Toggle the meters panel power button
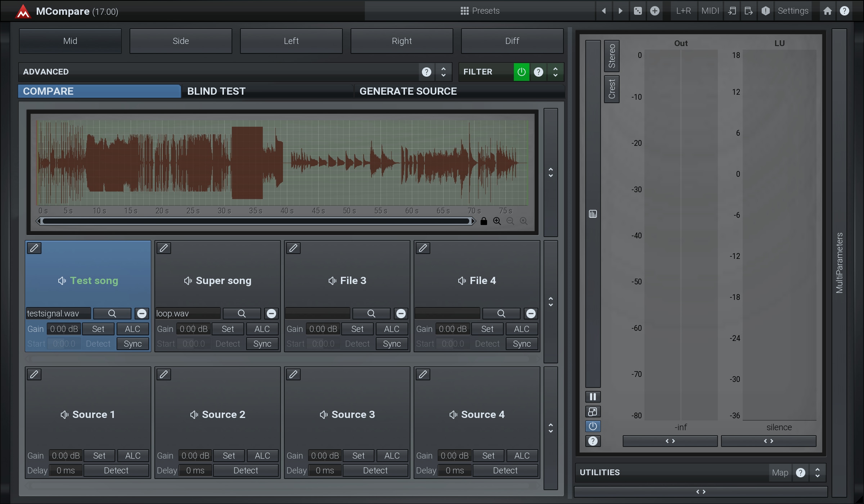 point(593,426)
